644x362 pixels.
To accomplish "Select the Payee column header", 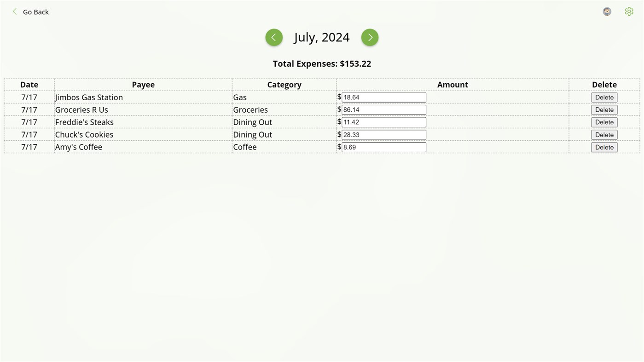I will point(143,85).
